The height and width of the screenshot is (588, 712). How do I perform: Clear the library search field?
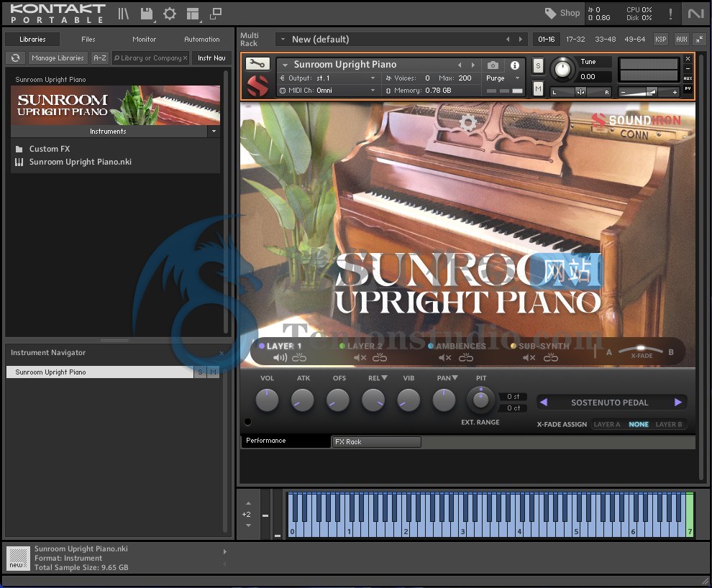coord(185,58)
